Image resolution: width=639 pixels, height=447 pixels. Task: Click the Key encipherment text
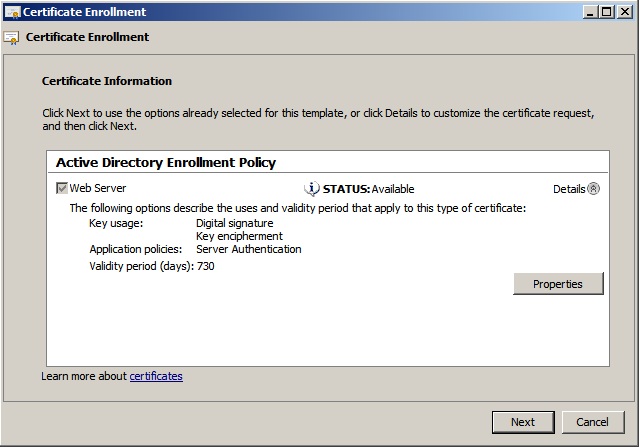(239, 236)
